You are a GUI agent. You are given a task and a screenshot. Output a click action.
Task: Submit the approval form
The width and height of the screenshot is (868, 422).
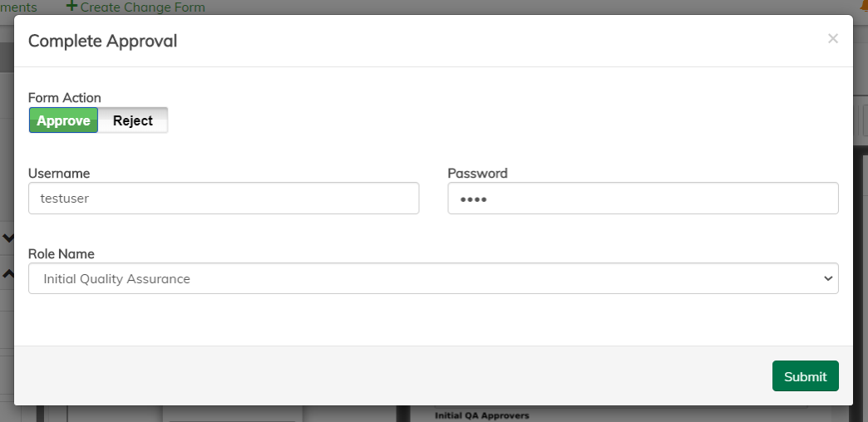click(x=805, y=376)
